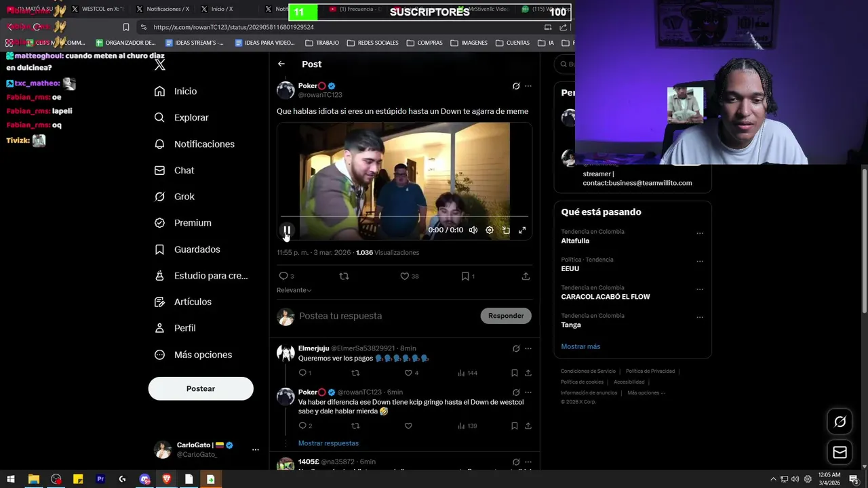868x488 pixels.
Task: Like Elmerjuju's reply
Action: [408, 373]
